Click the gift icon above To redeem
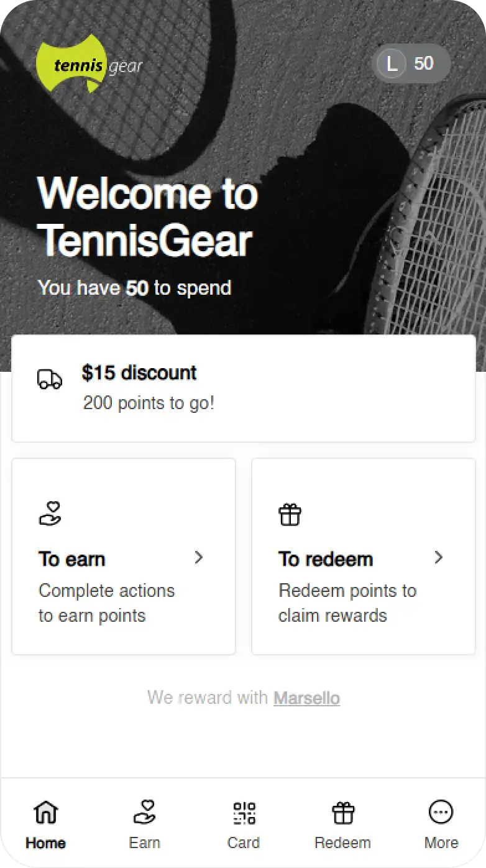This screenshot has height=868, width=486. 290,514
